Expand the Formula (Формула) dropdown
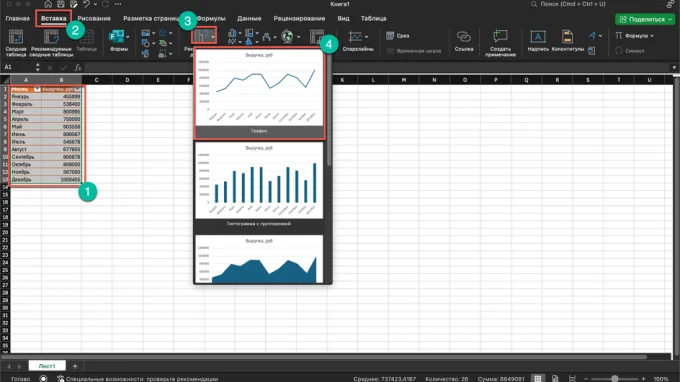The width and height of the screenshot is (680, 382). pyautogui.click(x=652, y=36)
